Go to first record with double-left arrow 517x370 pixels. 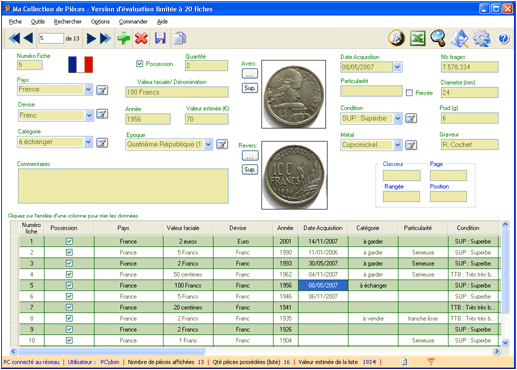coord(14,38)
